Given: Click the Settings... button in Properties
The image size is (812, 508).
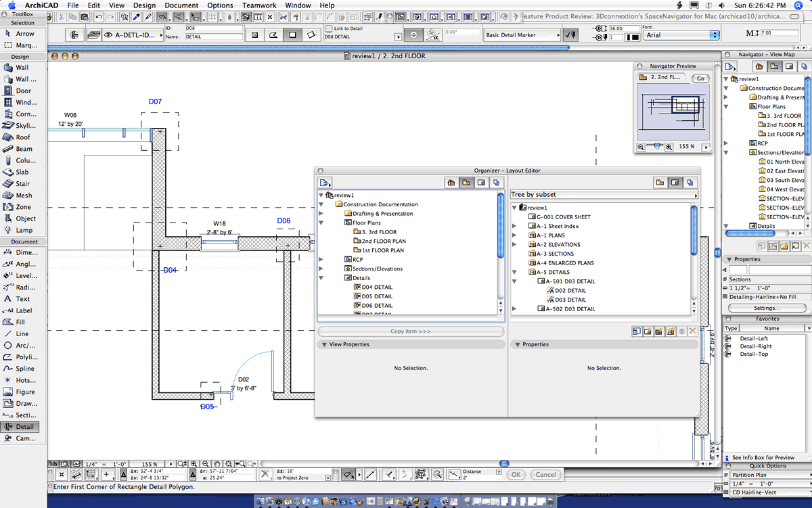Looking at the screenshot, I should coord(767,308).
